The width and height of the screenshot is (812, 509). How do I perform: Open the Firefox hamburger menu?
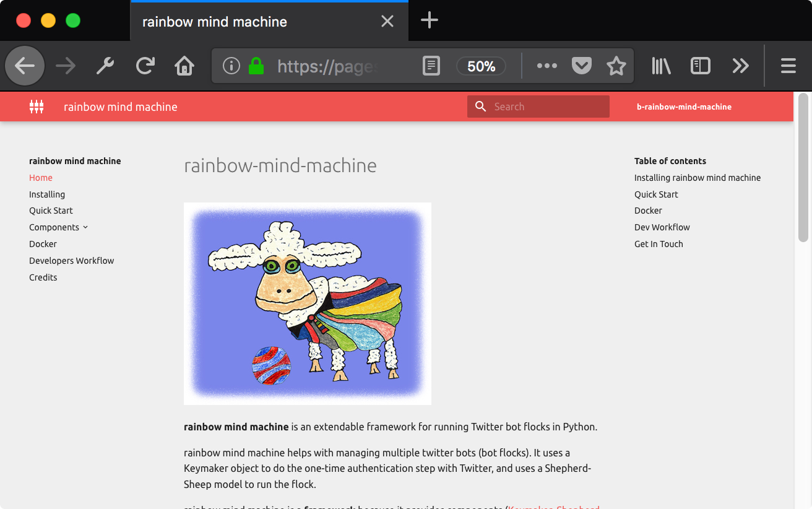[x=788, y=66]
